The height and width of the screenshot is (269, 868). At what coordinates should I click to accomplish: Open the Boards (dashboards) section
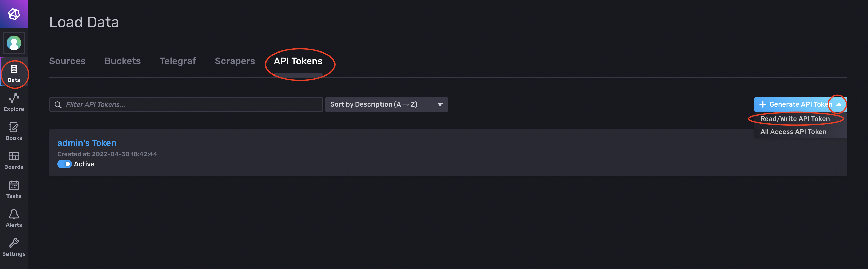pos(14,160)
